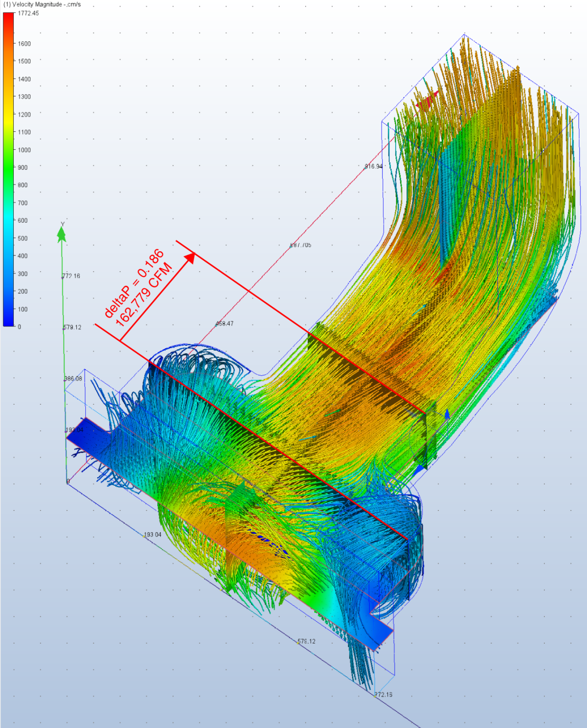Click the 0 value at the legend bottom

pyautogui.click(x=19, y=326)
